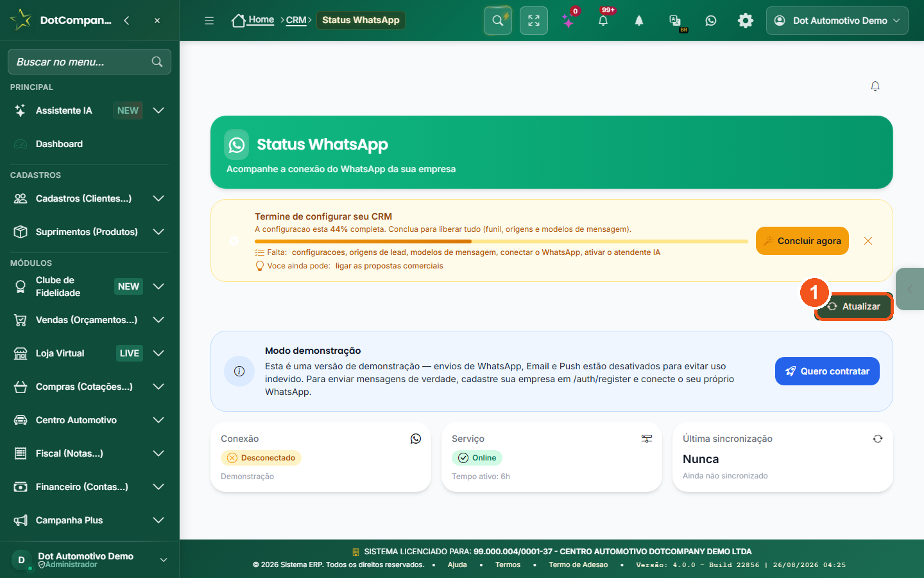Click the LIVE badge on Loja Virtual

tap(129, 353)
